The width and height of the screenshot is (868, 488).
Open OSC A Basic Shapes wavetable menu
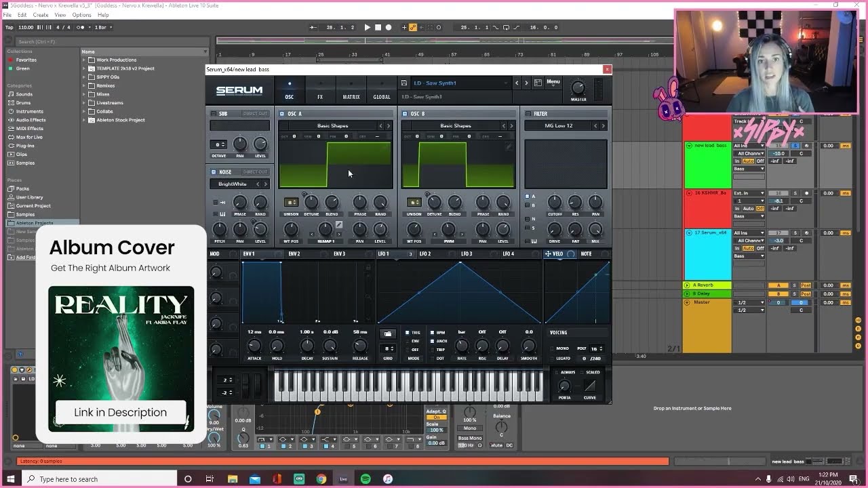tap(332, 125)
